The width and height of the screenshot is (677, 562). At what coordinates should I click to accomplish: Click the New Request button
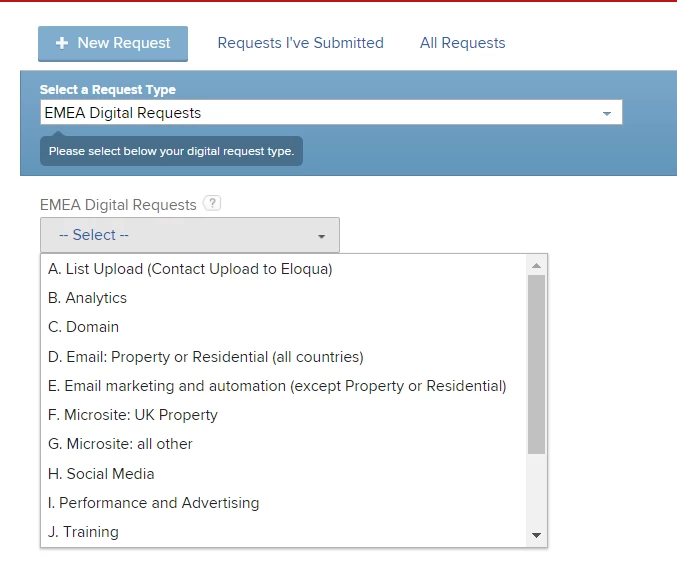[x=113, y=44]
